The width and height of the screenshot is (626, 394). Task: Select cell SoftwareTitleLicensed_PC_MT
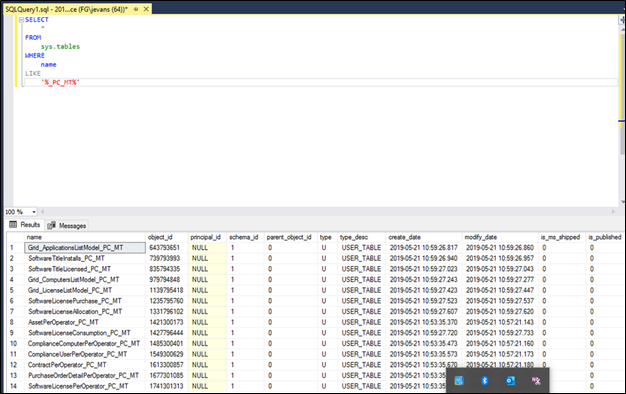point(85,269)
